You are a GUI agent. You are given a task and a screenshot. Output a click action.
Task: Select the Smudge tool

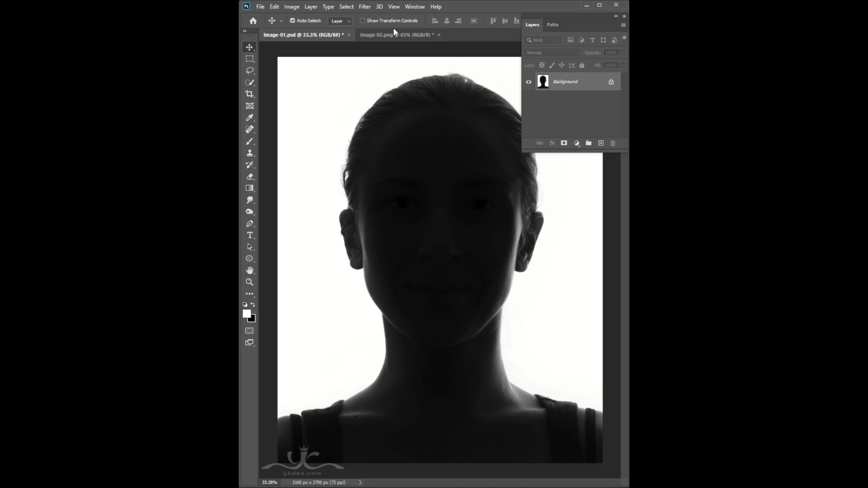[x=250, y=200]
